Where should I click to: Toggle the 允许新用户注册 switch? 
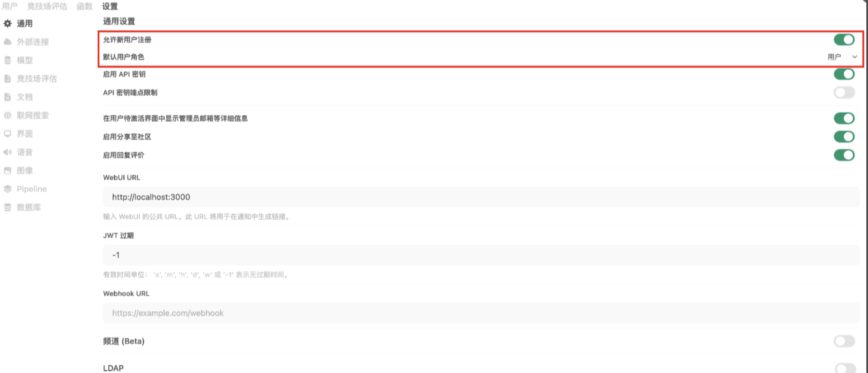[844, 40]
